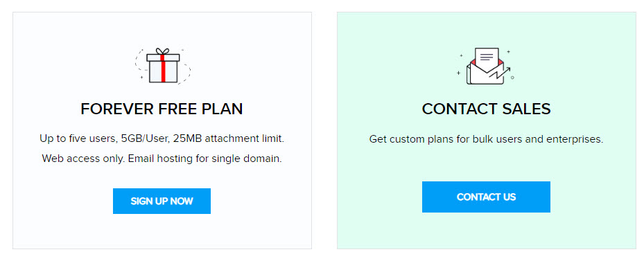Select the Forever Free Plan heading
644x261 pixels.
point(162,109)
